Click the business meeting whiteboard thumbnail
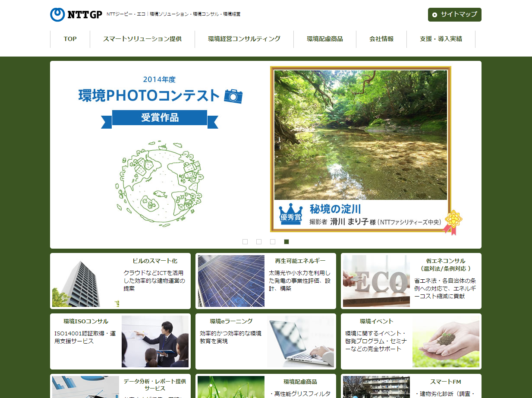532x398 pixels. 155,341
